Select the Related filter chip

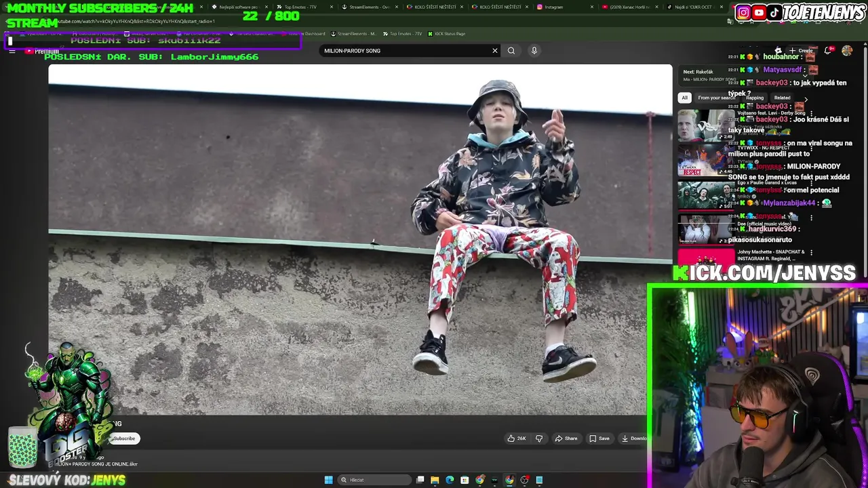(782, 98)
